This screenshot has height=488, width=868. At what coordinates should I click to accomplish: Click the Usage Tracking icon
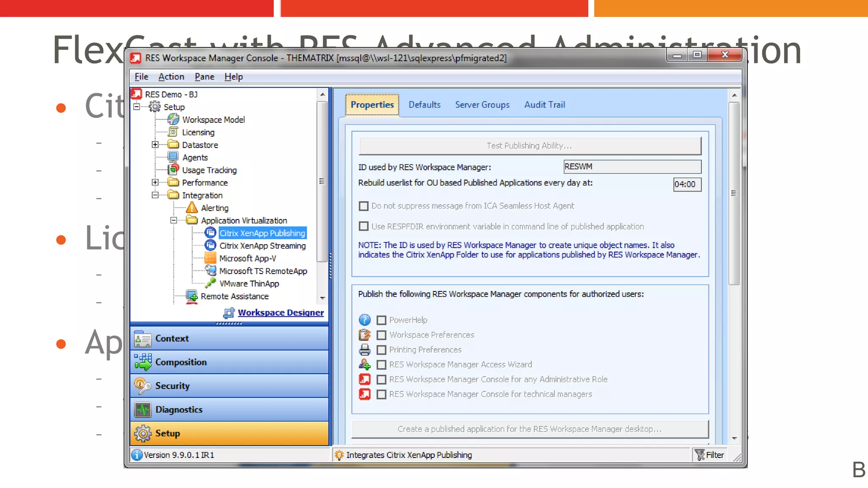[173, 170]
